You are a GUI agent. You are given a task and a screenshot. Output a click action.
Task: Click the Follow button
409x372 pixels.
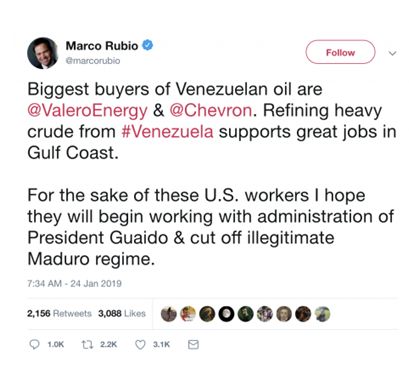[x=340, y=52]
